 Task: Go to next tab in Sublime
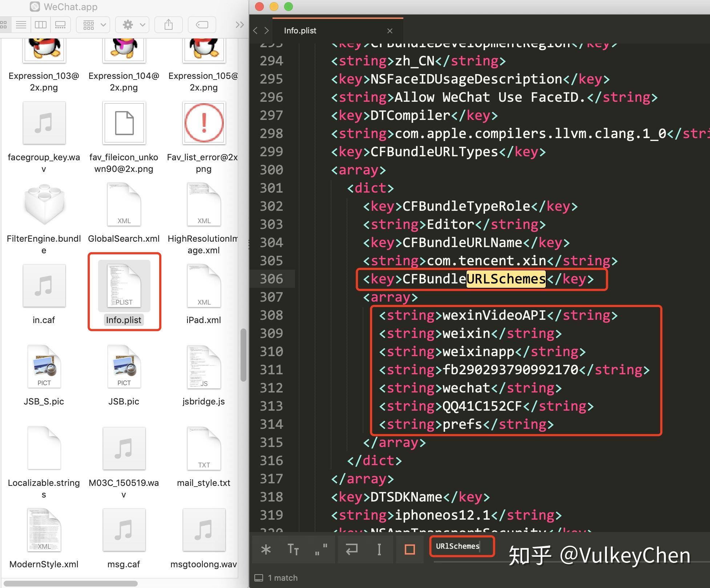tap(267, 31)
